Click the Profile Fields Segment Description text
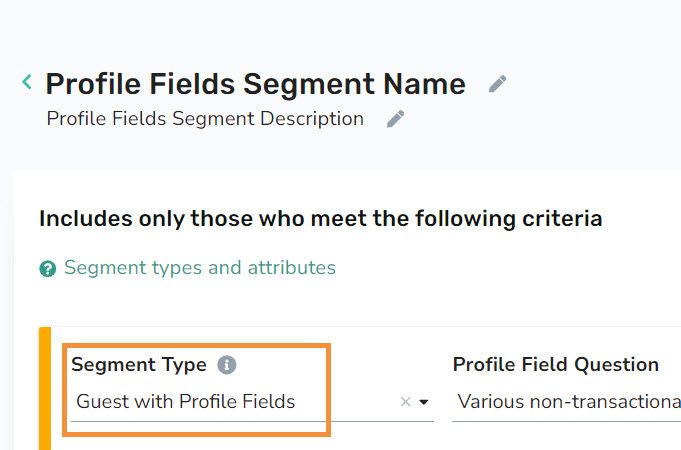Viewport: 681px width, 450px height. [205, 119]
